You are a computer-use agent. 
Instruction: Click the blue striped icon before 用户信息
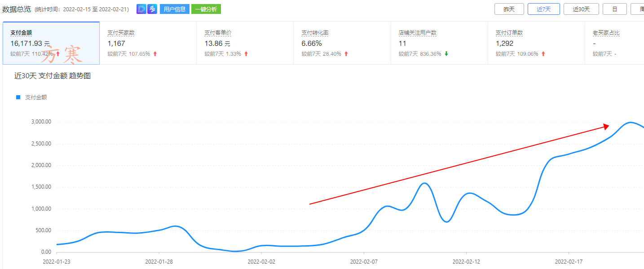[x=152, y=9]
